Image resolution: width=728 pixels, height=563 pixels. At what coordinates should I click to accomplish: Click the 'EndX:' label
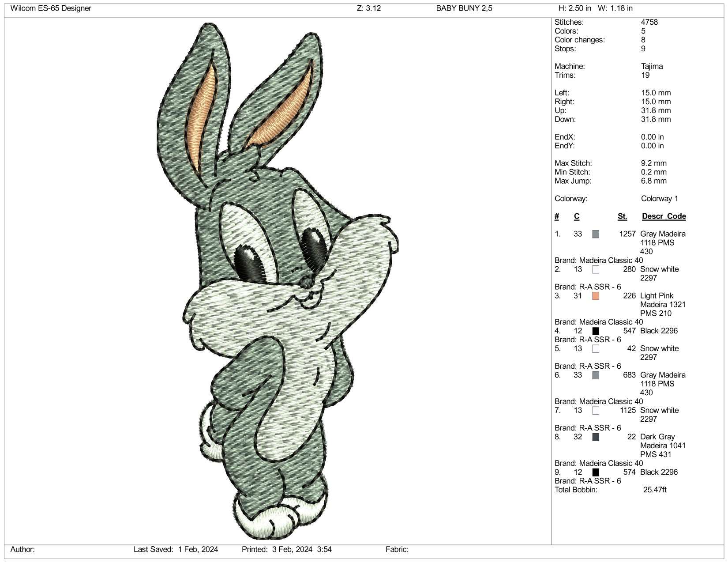tap(565, 137)
